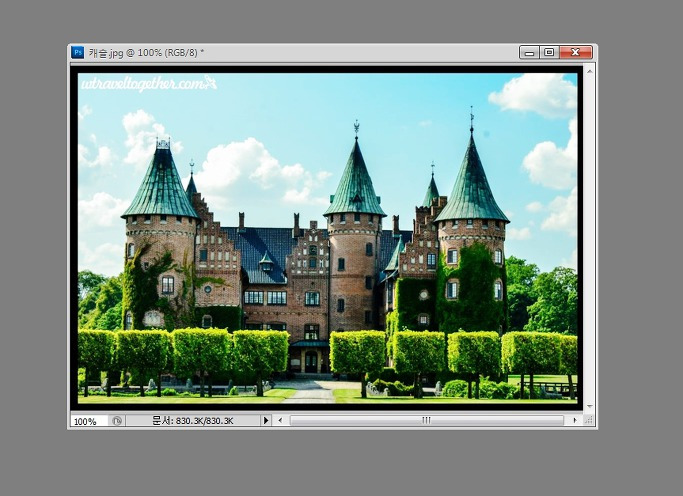
Task: Click the window resize grip at the corner
Action: pos(589,421)
